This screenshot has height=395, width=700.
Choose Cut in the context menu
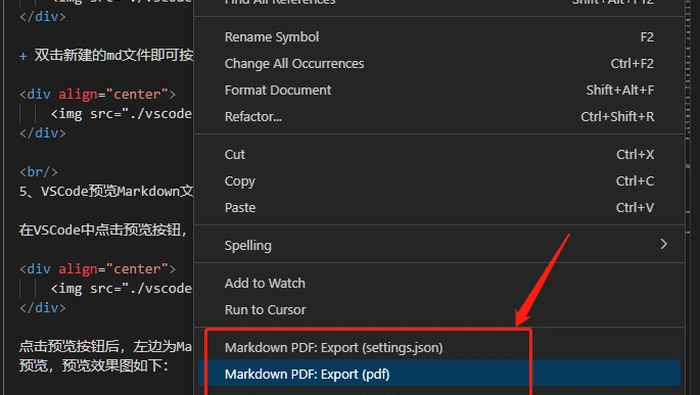point(439,154)
